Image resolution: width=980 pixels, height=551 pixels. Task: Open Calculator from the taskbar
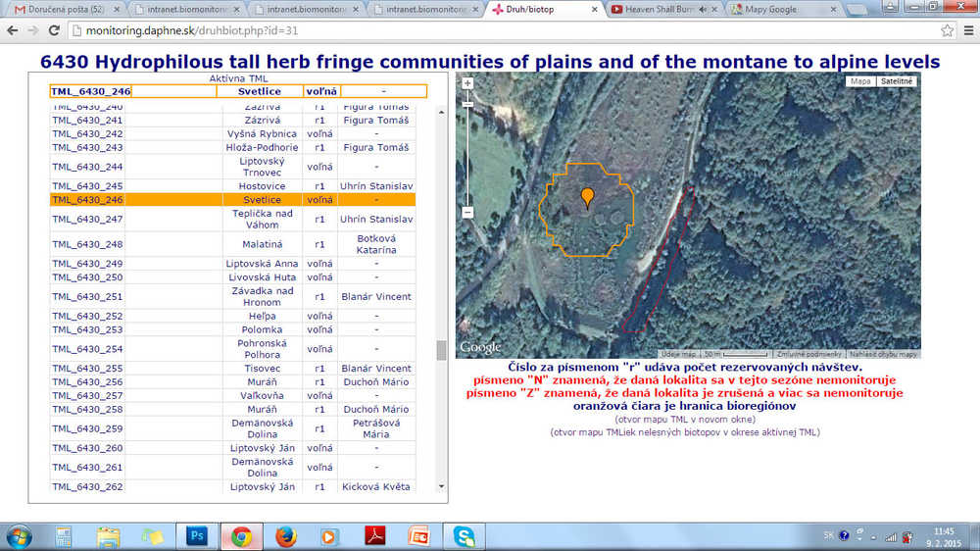pos(63,536)
